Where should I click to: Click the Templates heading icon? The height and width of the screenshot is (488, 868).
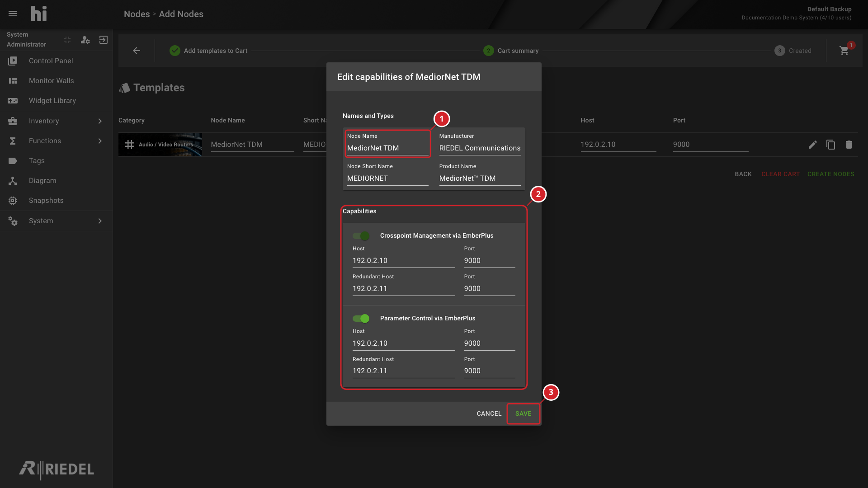pos(124,88)
